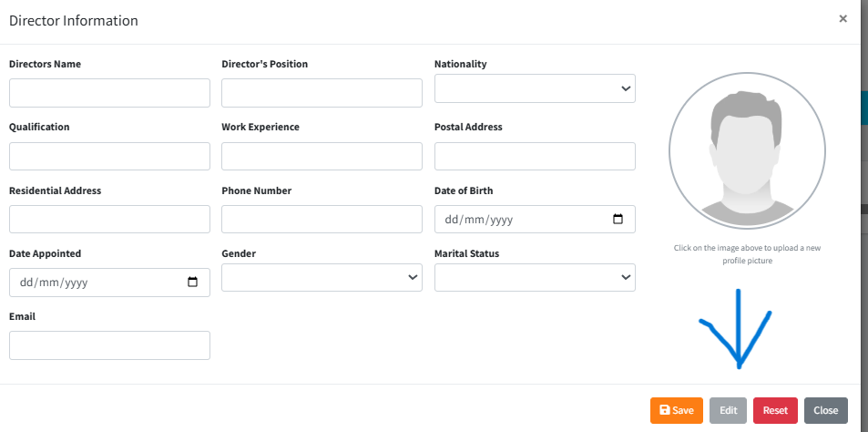The width and height of the screenshot is (868, 432).
Task: Select the Qualification text box
Action: 109,156
